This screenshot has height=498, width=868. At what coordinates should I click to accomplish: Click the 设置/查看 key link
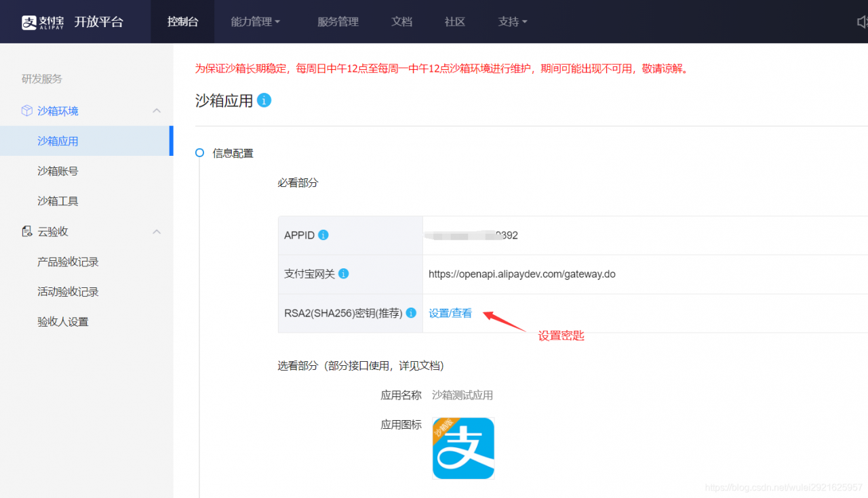pos(450,313)
